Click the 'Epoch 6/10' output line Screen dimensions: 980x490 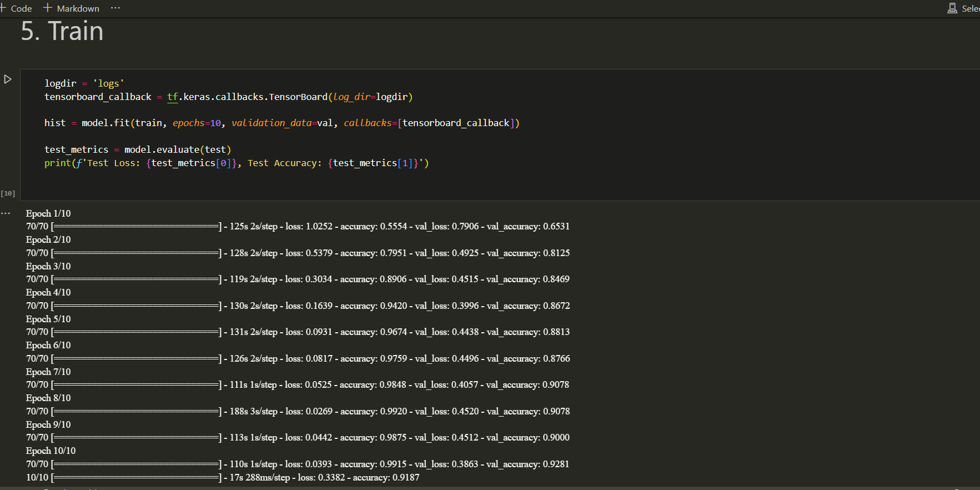(x=48, y=345)
